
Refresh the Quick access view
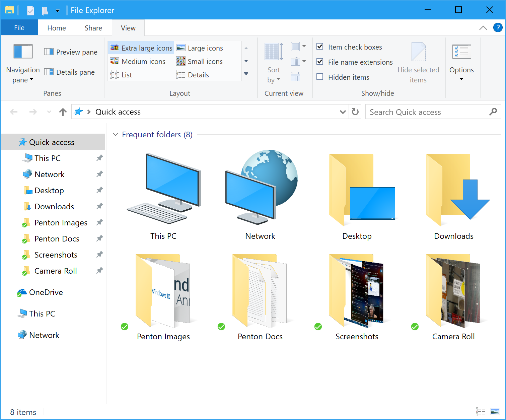355,112
